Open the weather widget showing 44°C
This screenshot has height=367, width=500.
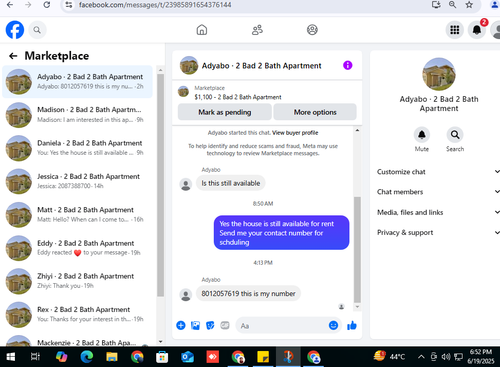389,356
